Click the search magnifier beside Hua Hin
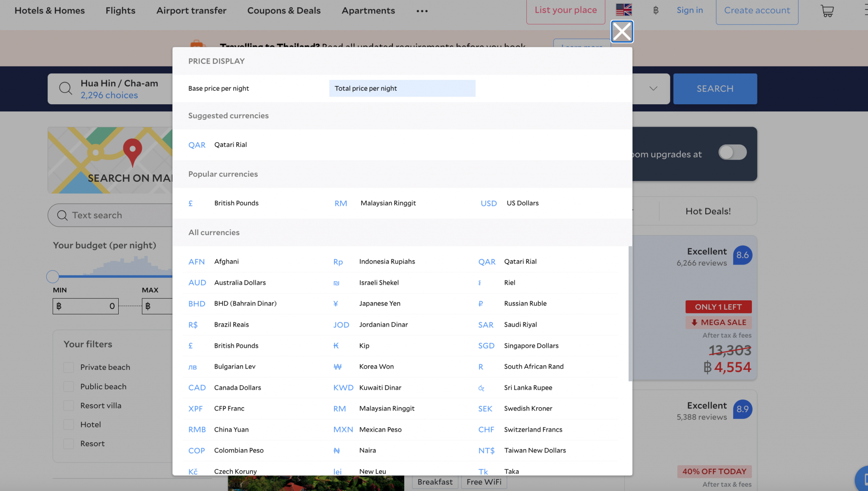The width and height of the screenshot is (868, 491). click(65, 89)
